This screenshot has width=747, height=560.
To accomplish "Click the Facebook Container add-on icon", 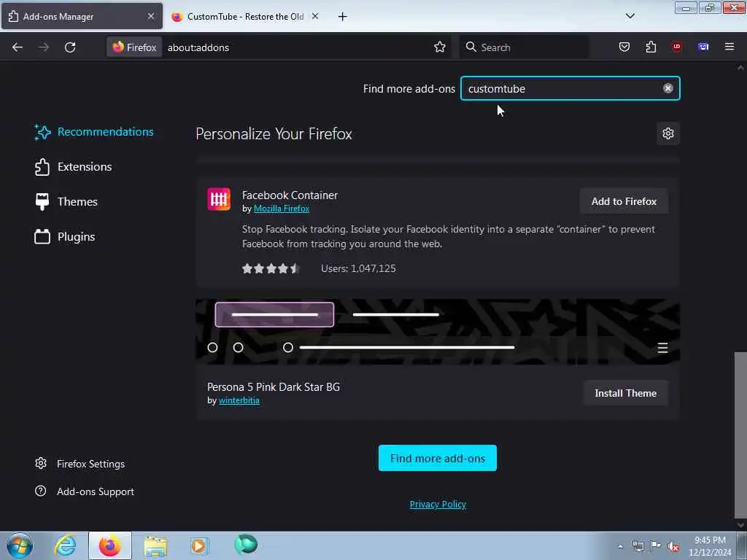I will [x=219, y=199].
